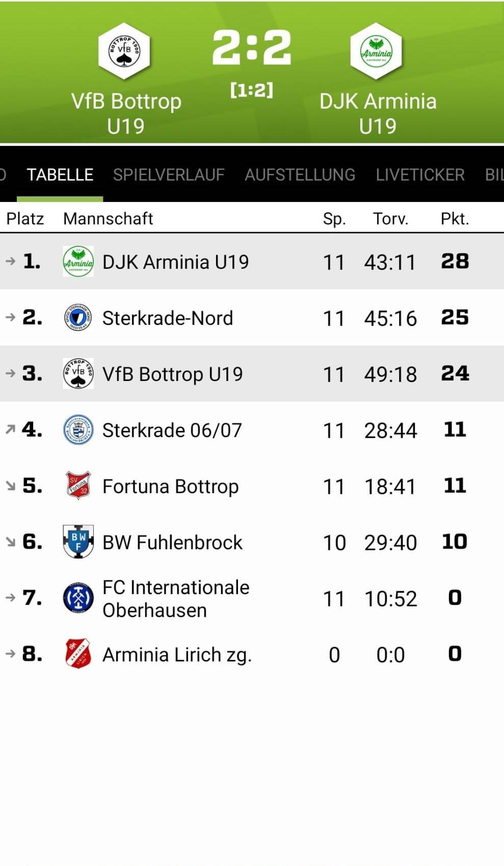Tap BW Fuhlenbrock team name
504x866 pixels.
coord(172,543)
